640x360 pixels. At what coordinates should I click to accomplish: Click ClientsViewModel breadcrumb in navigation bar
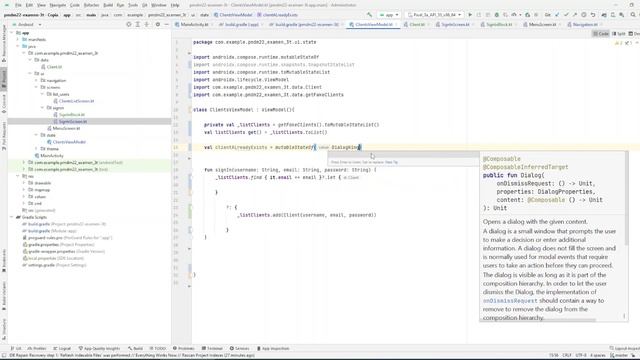click(x=233, y=15)
